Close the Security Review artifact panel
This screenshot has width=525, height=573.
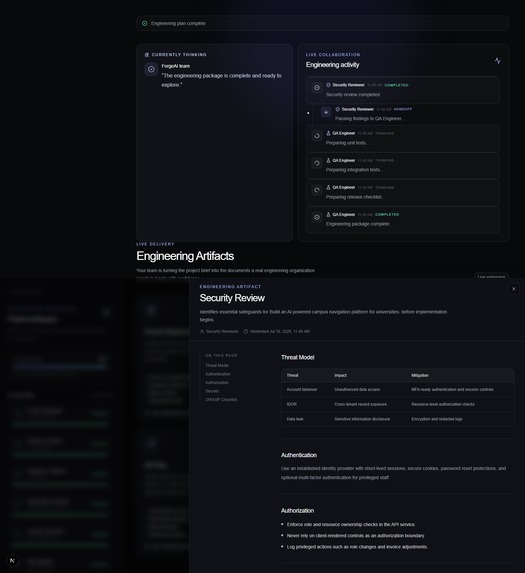click(x=513, y=289)
